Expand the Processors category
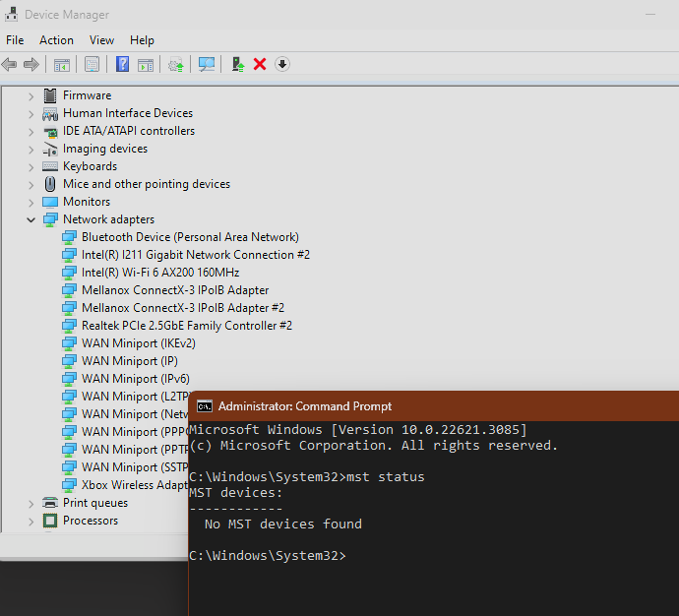The width and height of the screenshot is (679, 616). coord(31,522)
